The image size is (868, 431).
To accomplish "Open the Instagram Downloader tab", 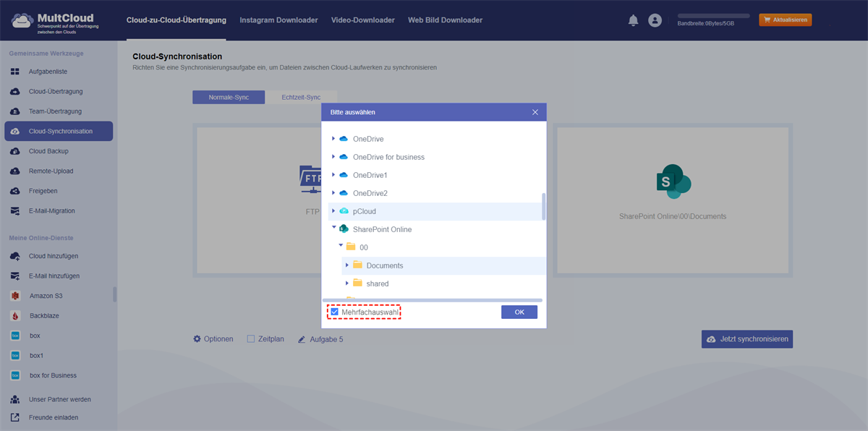I will click(278, 20).
